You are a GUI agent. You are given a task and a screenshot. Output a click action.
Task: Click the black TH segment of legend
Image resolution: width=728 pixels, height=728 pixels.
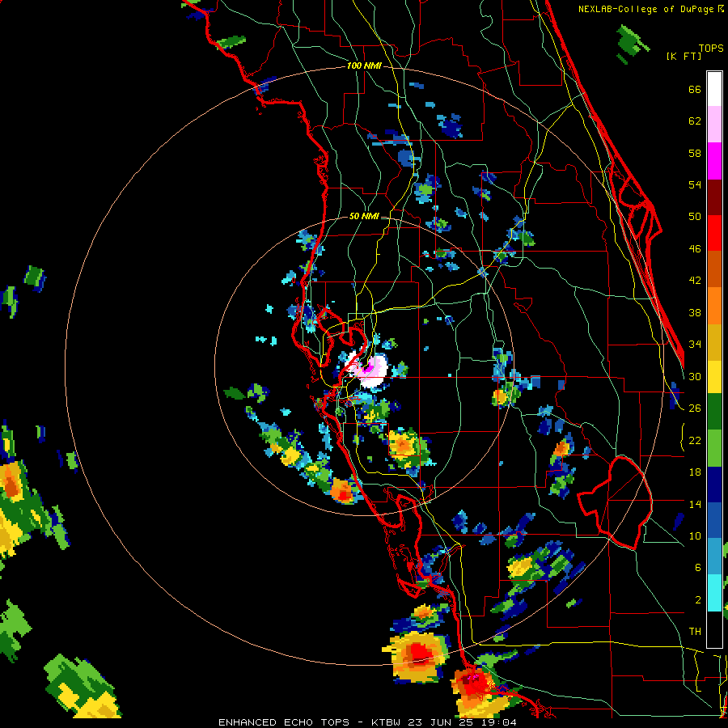pos(714,629)
